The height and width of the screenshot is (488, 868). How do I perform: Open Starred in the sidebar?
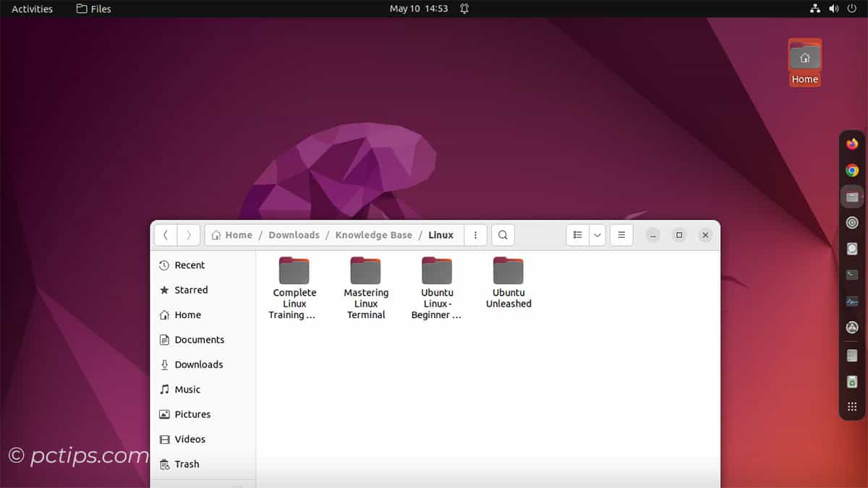click(x=191, y=290)
